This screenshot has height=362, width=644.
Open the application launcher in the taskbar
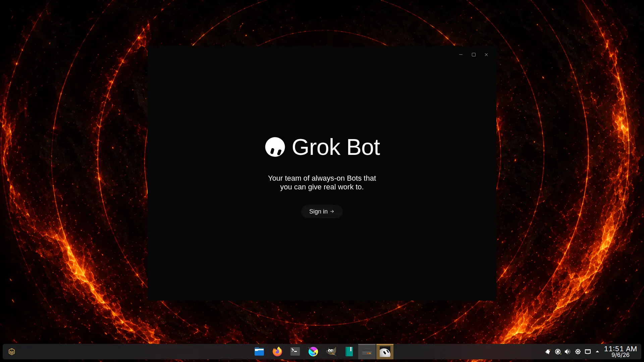(x=12, y=352)
